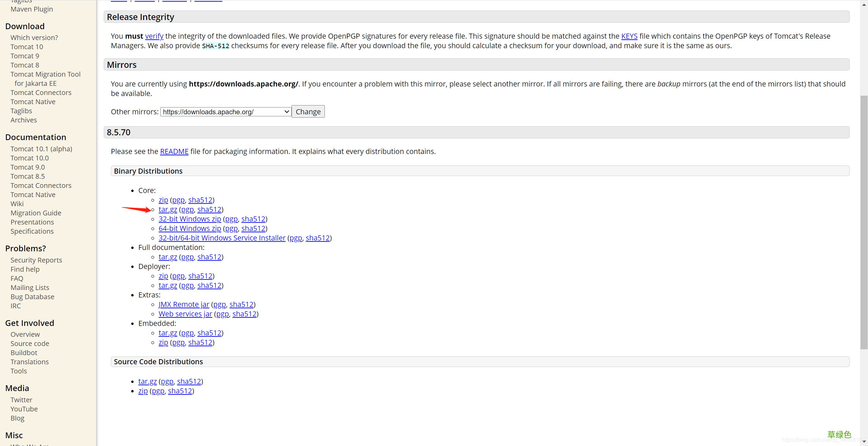Open the Other mirrors dropdown

click(x=225, y=112)
